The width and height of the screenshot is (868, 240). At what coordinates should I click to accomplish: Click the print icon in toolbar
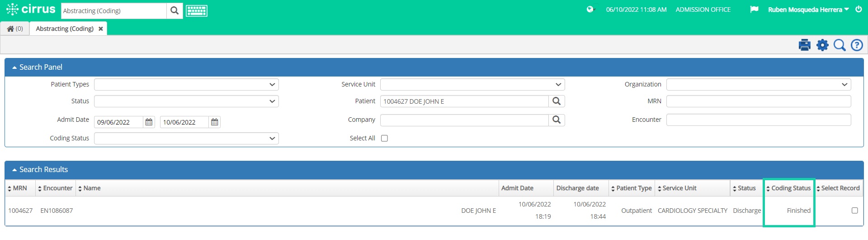[804, 45]
